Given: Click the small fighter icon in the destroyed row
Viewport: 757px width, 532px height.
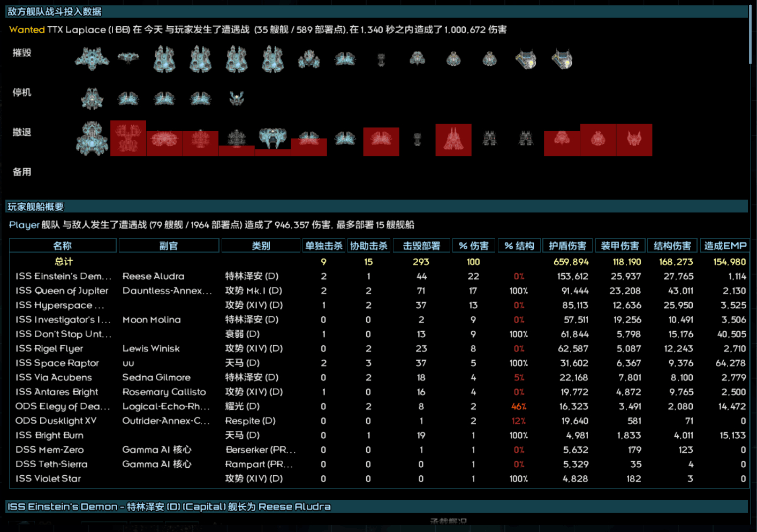Looking at the screenshot, I should pyautogui.click(x=381, y=59).
